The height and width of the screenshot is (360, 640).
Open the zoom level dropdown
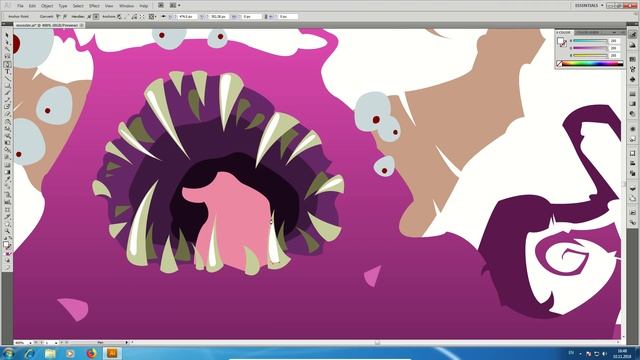(x=30, y=343)
